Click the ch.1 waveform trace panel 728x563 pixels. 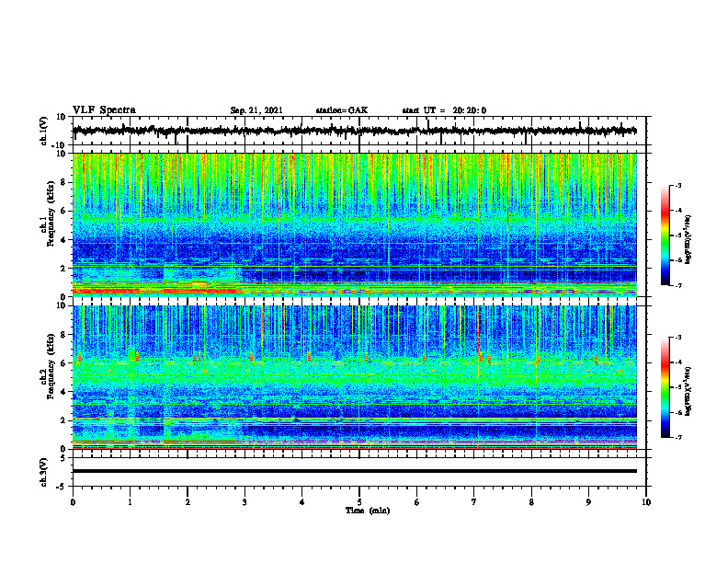tap(359, 131)
